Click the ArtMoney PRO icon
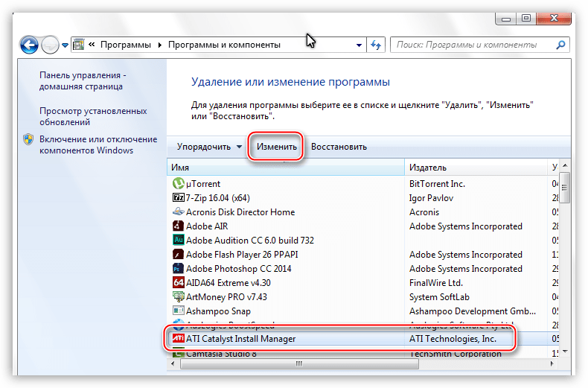 (178, 296)
